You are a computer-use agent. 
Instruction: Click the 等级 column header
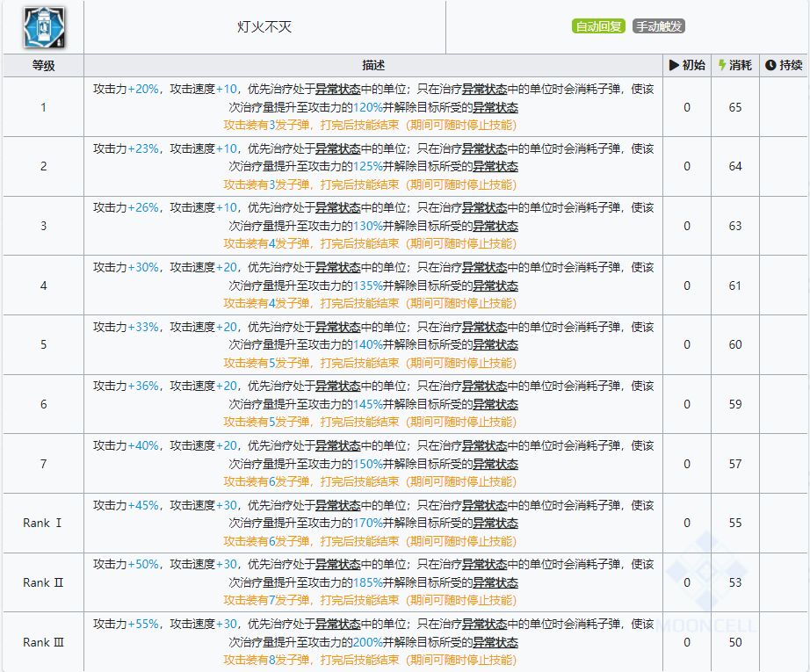43,66
